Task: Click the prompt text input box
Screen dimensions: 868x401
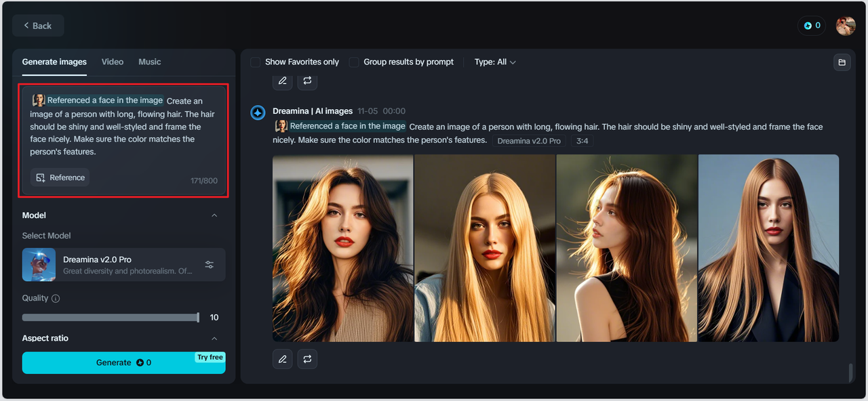Action: click(123, 141)
